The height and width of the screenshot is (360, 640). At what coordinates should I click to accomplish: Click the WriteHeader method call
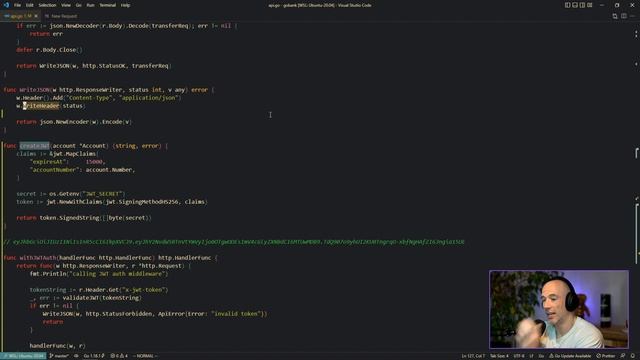coord(41,106)
